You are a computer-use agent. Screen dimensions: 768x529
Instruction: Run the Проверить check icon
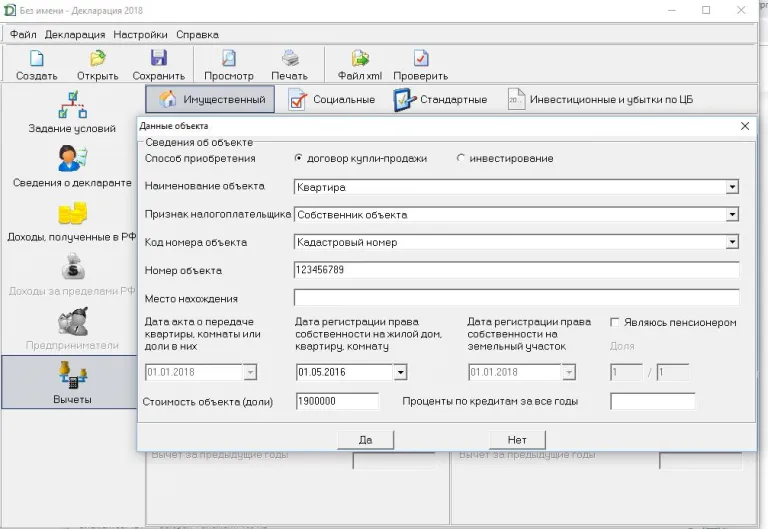tap(420, 59)
